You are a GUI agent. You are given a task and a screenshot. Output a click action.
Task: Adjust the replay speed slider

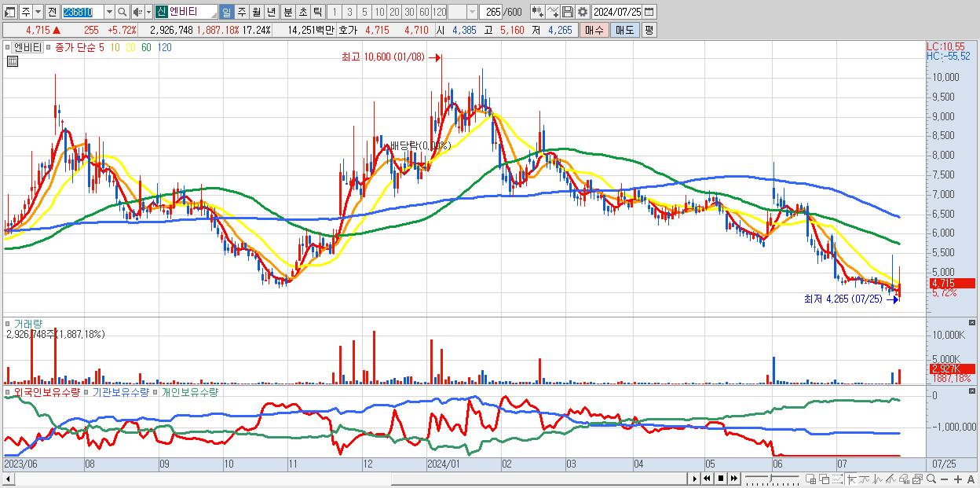coord(771,479)
